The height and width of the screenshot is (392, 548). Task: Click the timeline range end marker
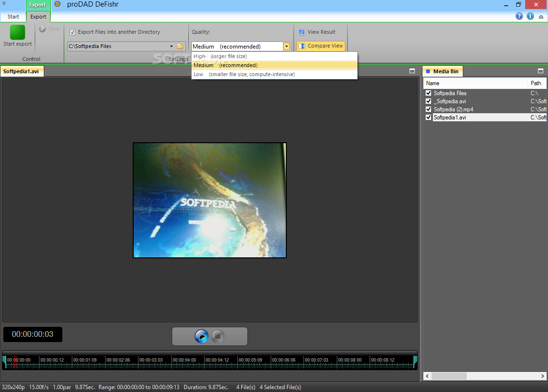(x=415, y=361)
